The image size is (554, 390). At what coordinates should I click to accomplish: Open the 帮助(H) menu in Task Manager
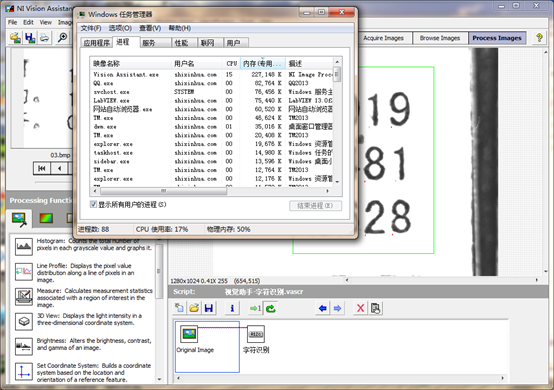(180, 28)
